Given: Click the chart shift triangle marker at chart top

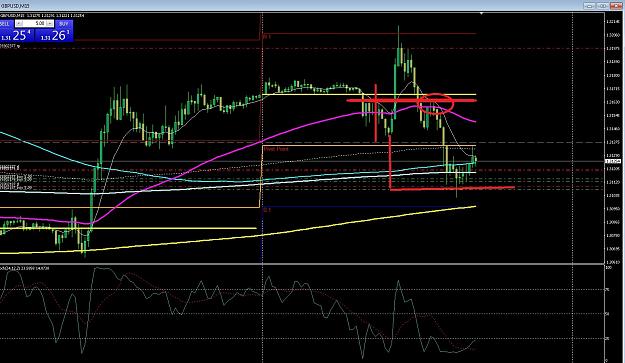Looking at the screenshot, I should pyautogui.click(x=482, y=14).
